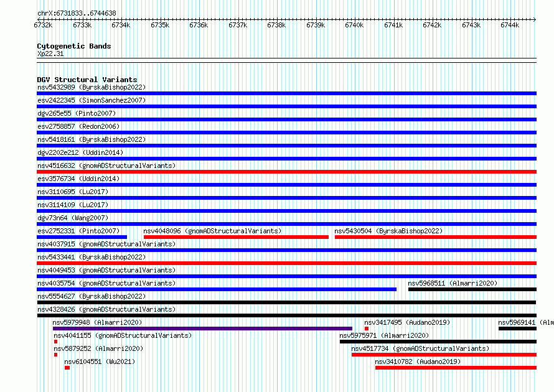The width and height of the screenshot is (554, 392).
Task: Click the red bar under nsv4048096
Action: tap(236, 237)
